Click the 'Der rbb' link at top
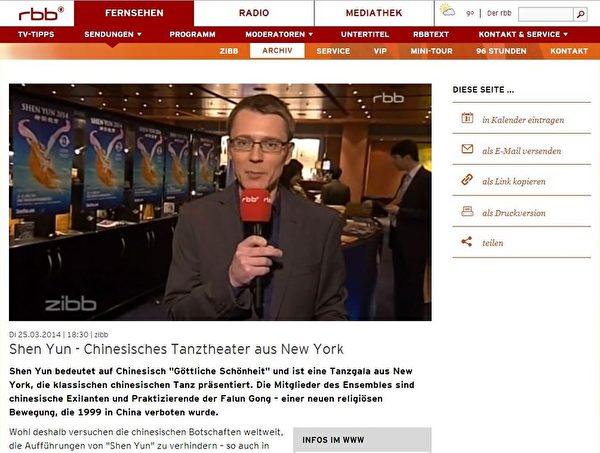600x453 pixels. click(497, 13)
